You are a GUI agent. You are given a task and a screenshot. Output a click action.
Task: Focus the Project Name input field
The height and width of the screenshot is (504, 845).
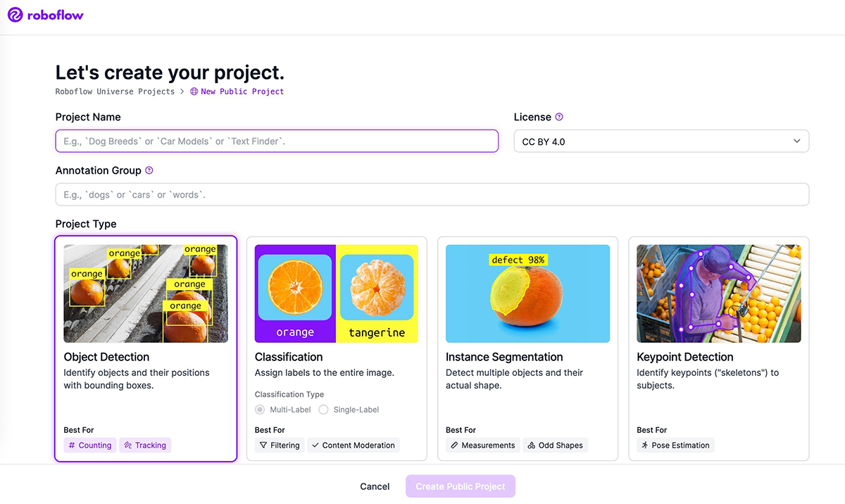[x=277, y=141]
